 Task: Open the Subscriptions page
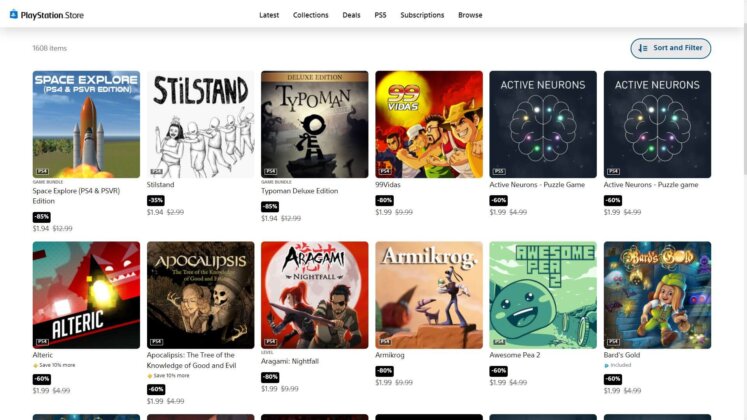pyautogui.click(x=422, y=15)
